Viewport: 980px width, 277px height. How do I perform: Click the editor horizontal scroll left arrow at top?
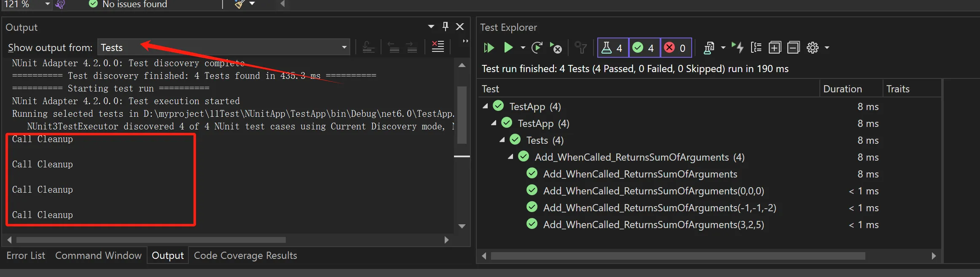pyautogui.click(x=283, y=4)
